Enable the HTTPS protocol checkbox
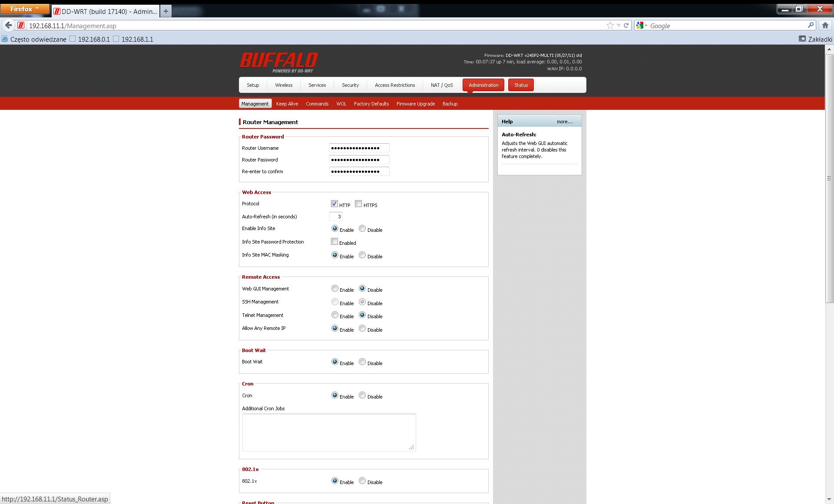 point(358,204)
